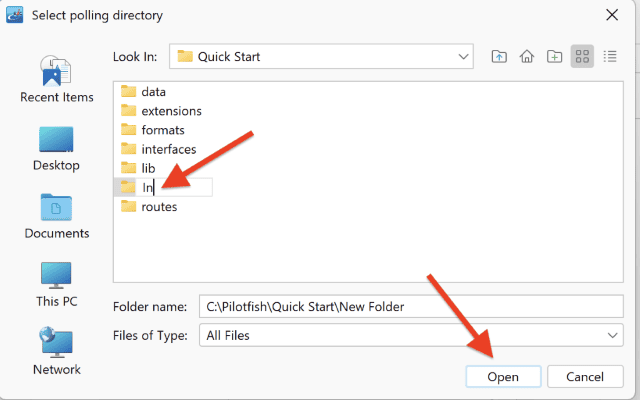The image size is (640, 400).
Task: Click the Cancel button
Action: pos(585,376)
